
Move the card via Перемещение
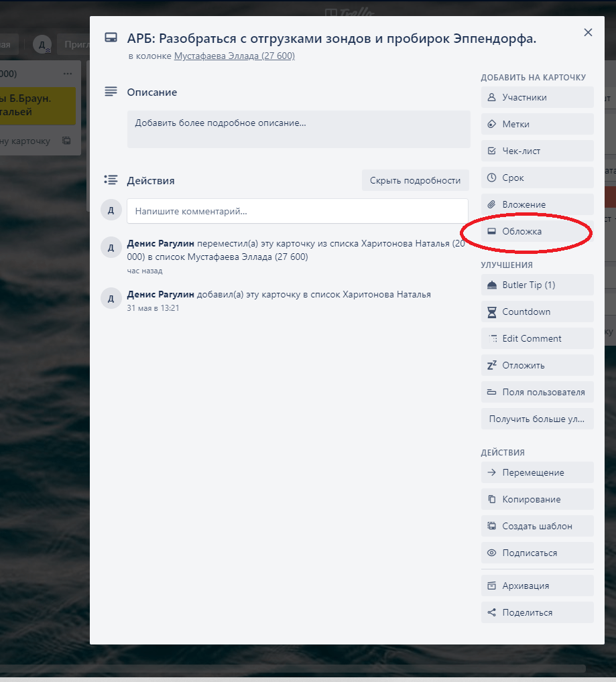pos(536,472)
